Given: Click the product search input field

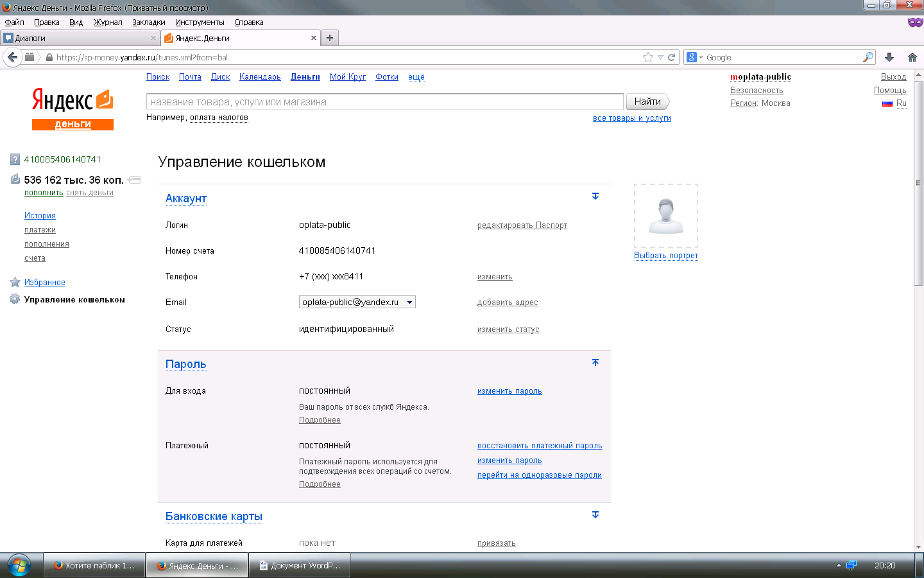Looking at the screenshot, I should point(385,101).
